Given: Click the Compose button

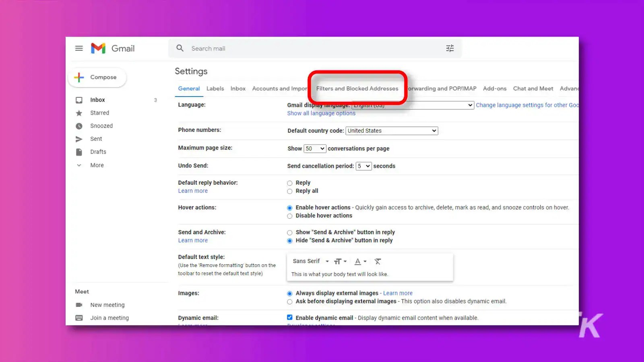Looking at the screenshot, I should click(97, 77).
